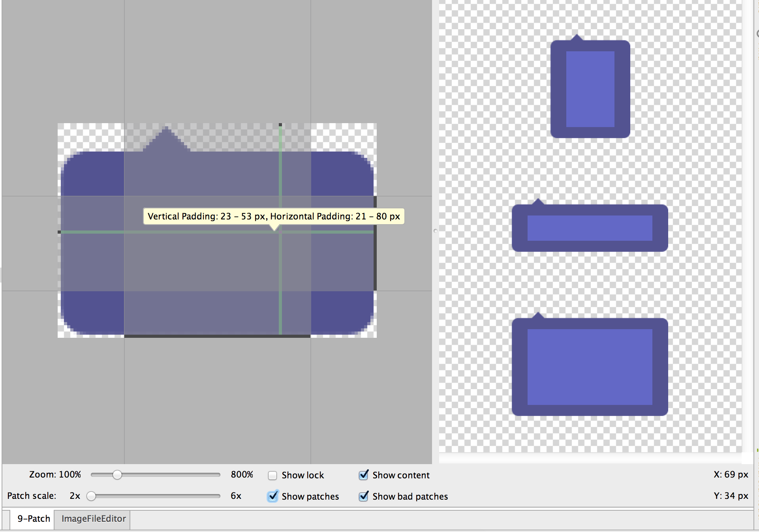The image size is (759, 532).
Task: Click the 800% maximum zoom label
Action: (242, 474)
